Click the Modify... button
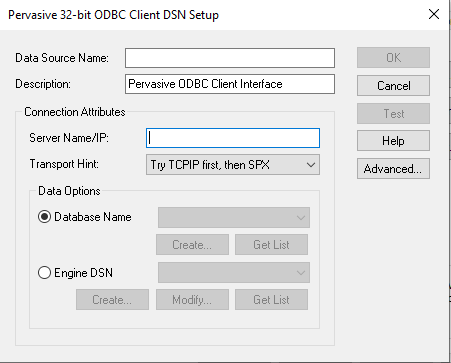Viewport: 451px width, 363px height. pos(192,300)
